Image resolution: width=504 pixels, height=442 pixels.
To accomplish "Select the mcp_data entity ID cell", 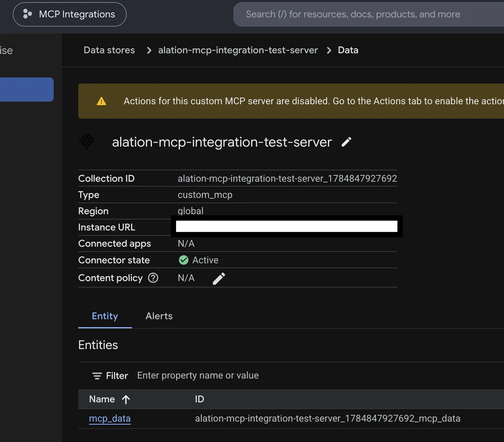I will pos(328,419).
